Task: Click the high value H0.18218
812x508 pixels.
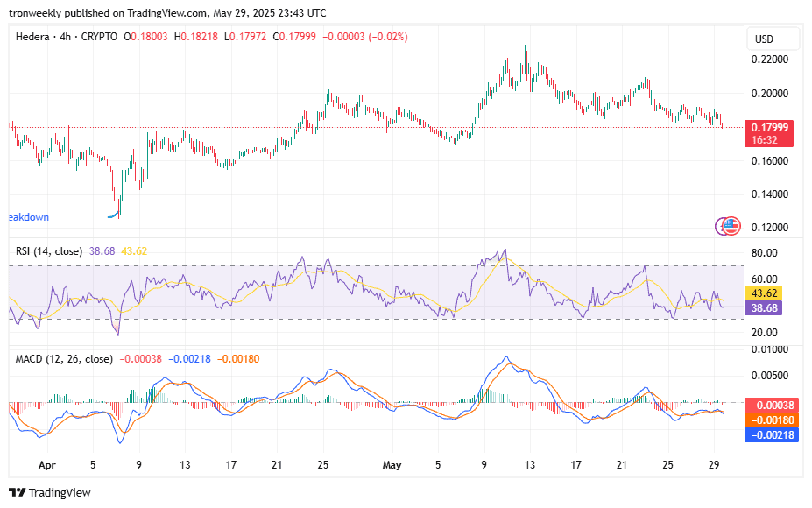Action: (x=195, y=37)
